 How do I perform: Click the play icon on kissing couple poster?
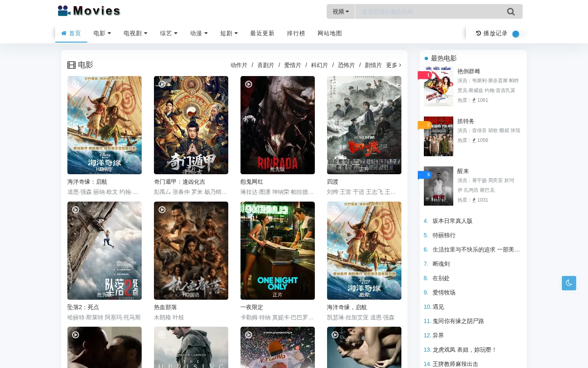(x=76, y=334)
